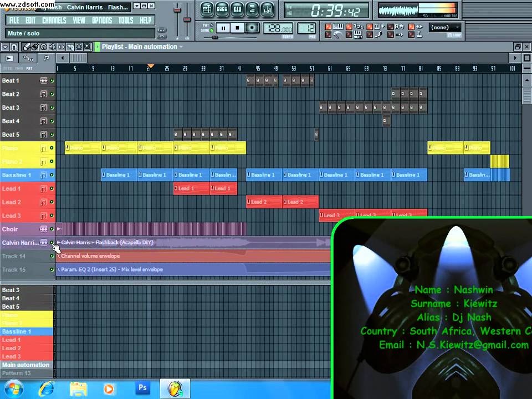Click the master pitch slider
The width and height of the screenshot is (532, 399).
pyautogui.click(x=187, y=20)
